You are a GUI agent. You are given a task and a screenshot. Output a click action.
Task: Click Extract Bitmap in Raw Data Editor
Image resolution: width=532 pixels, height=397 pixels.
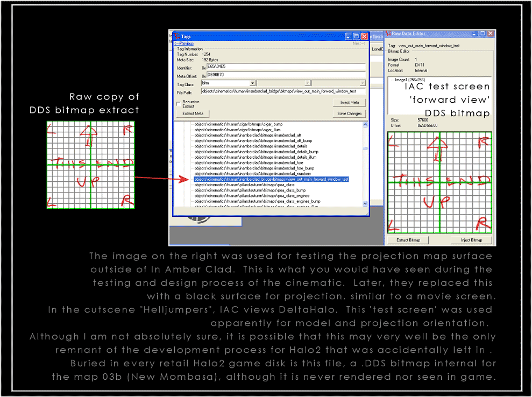(408, 240)
